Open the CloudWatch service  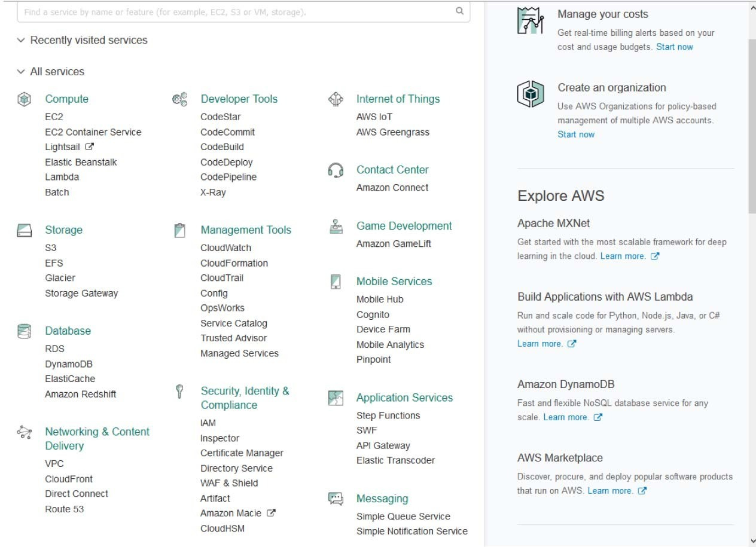225,248
